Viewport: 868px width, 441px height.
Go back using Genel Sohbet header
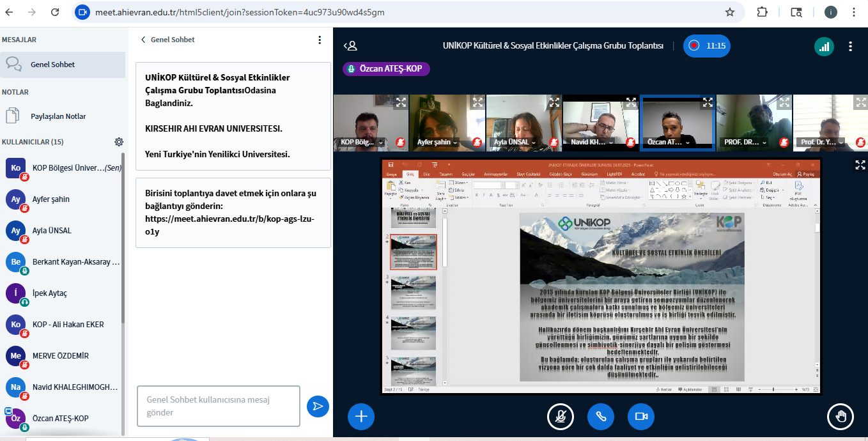167,40
